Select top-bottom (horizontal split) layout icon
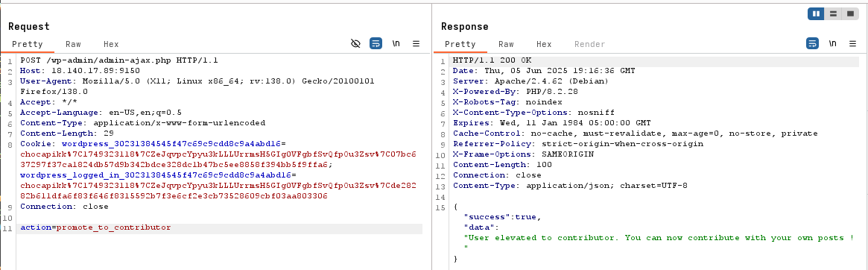The width and height of the screenshot is (868, 270). 832,14
